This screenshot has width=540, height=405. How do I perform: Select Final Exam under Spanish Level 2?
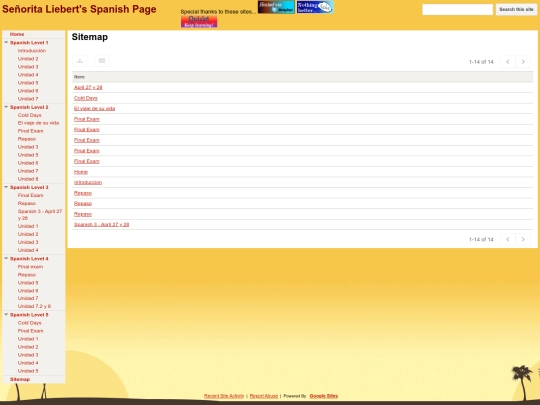[x=31, y=131]
